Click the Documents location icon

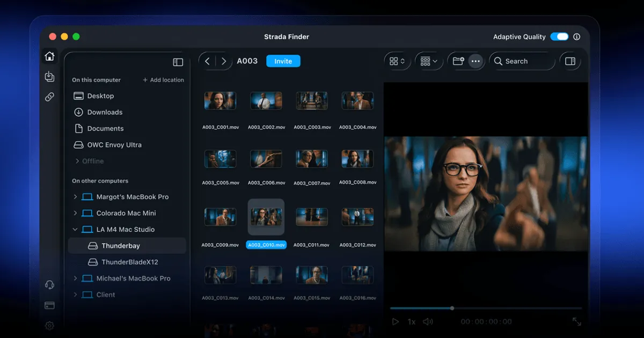coord(78,129)
